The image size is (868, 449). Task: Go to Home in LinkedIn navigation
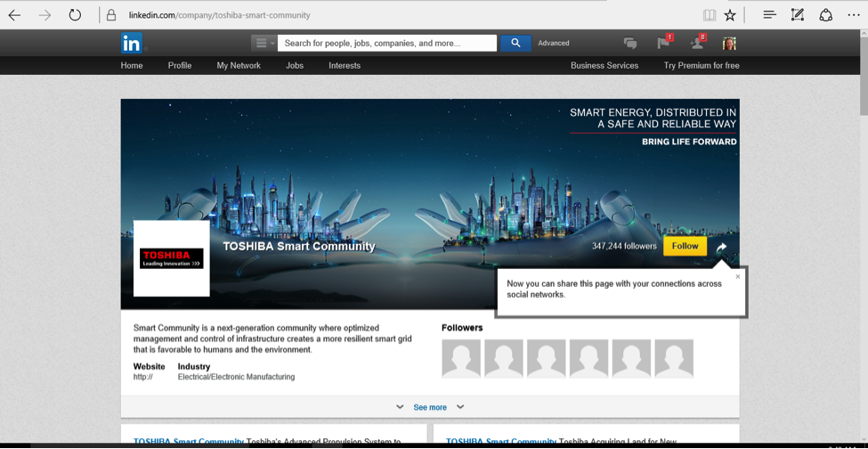click(132, 65)
